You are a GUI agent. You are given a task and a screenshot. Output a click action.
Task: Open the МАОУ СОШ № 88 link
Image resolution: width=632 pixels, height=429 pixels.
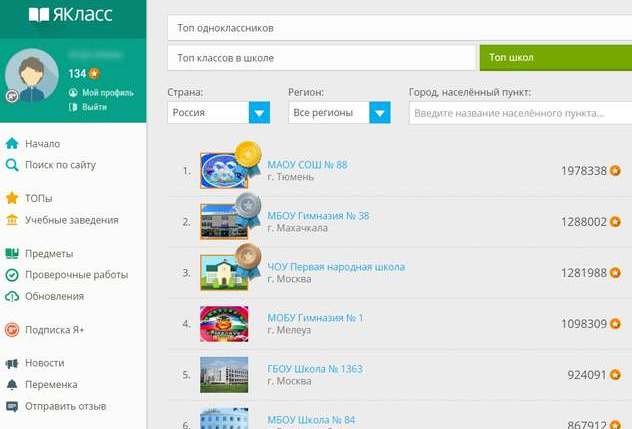(307, 165)
